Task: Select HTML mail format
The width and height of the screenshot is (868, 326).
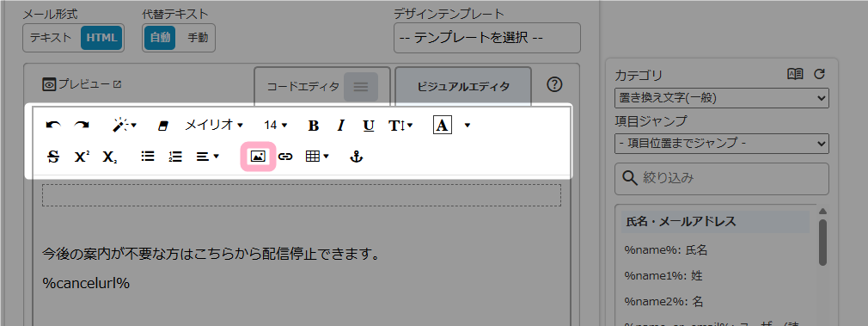Action: (x=101, y=38)
